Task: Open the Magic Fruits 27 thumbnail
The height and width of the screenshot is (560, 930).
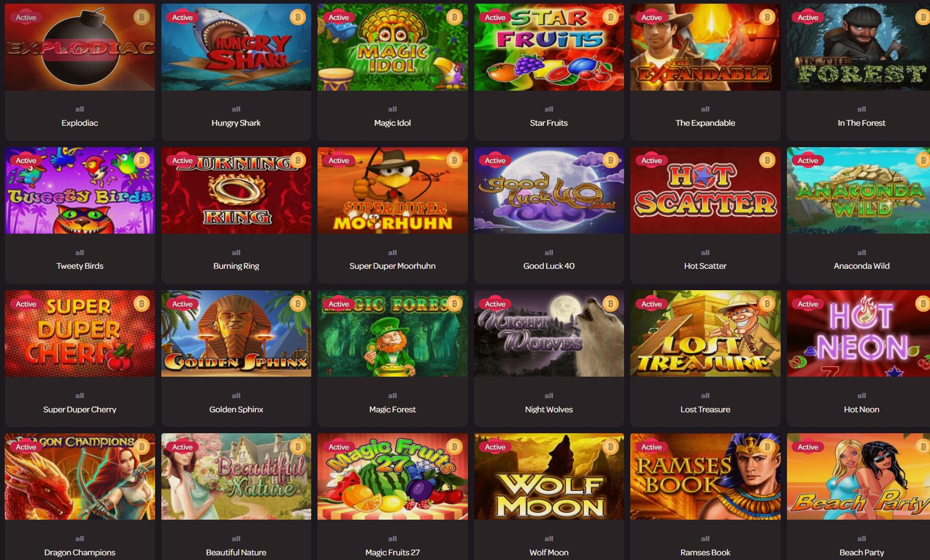Action: pos(392,477)
